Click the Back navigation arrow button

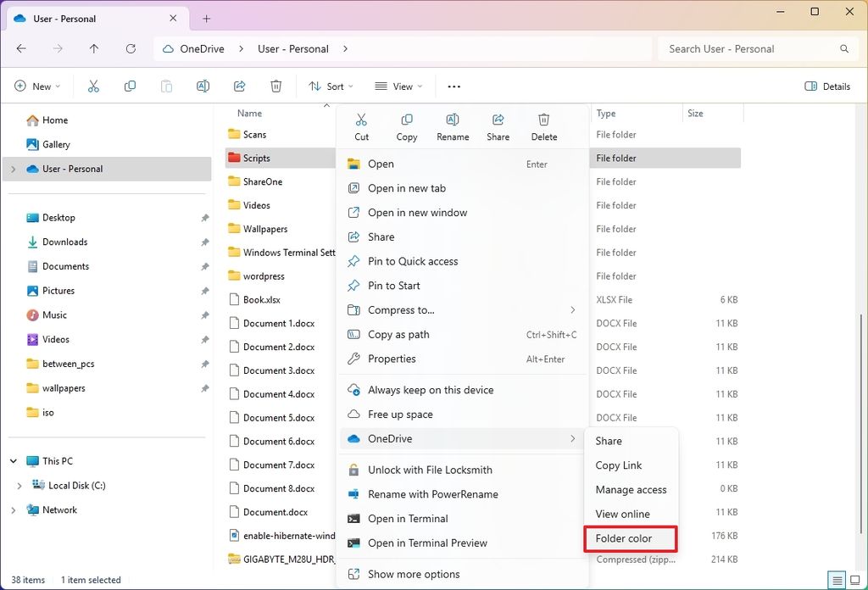(21, 49)
